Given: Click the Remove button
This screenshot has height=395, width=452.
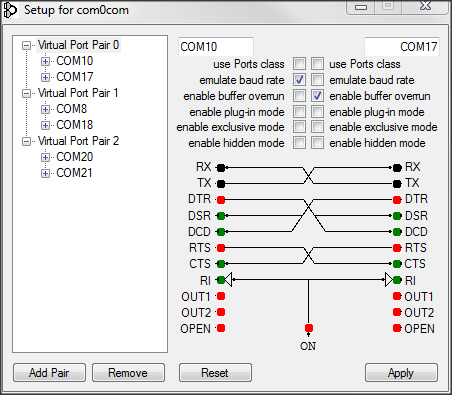Looking at the screenshot, I should pos(128,373).
